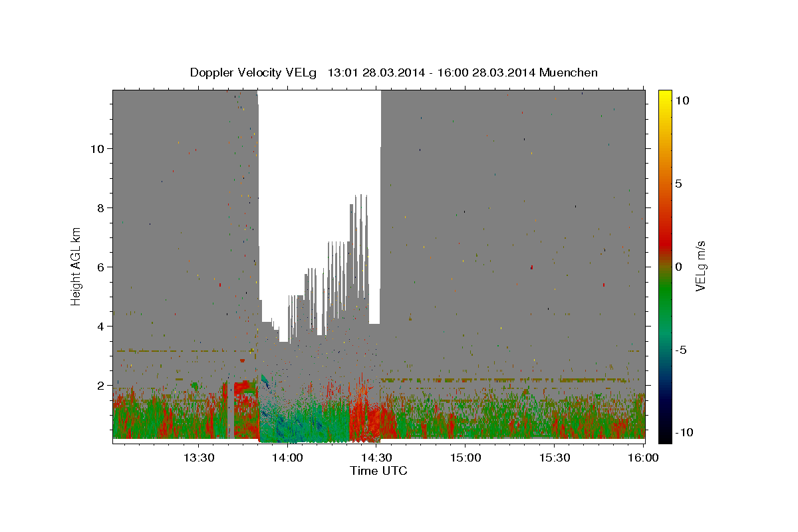The width and height of the screenshot is (798, 532).
Task: Click the colorbar value 0 label
Action: (x=678, y=267)
